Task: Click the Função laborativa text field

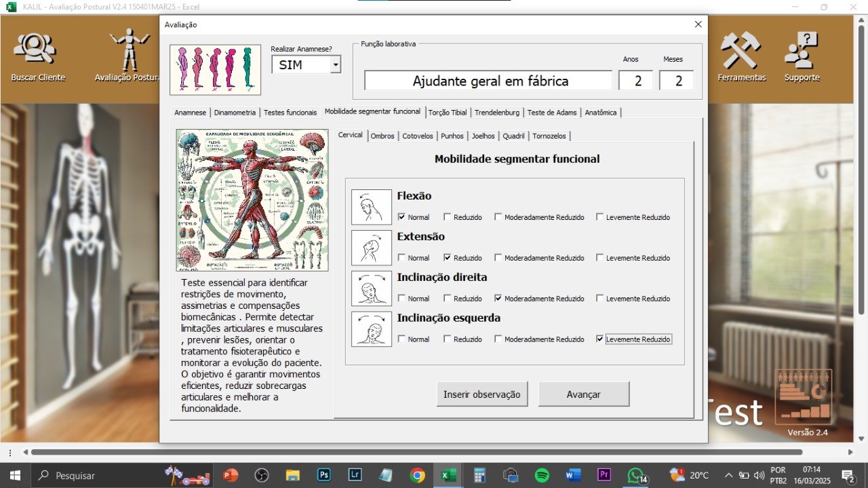Action: coord(488,81)
